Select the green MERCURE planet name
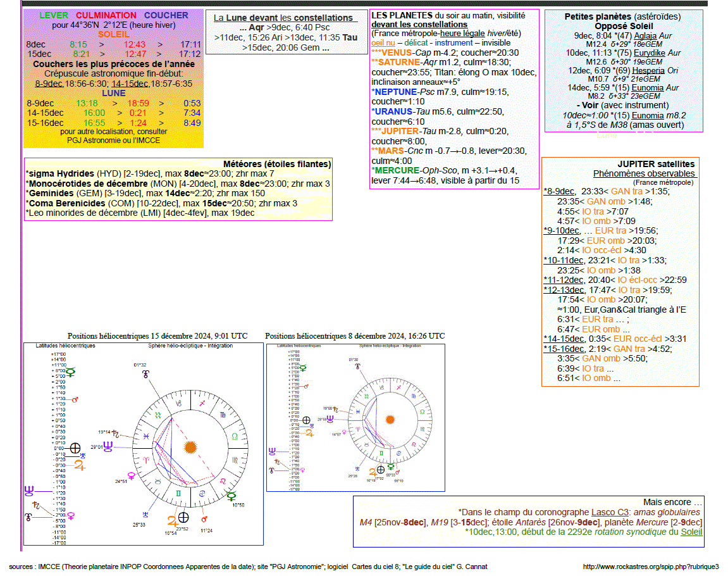 [x=397, y=170]
